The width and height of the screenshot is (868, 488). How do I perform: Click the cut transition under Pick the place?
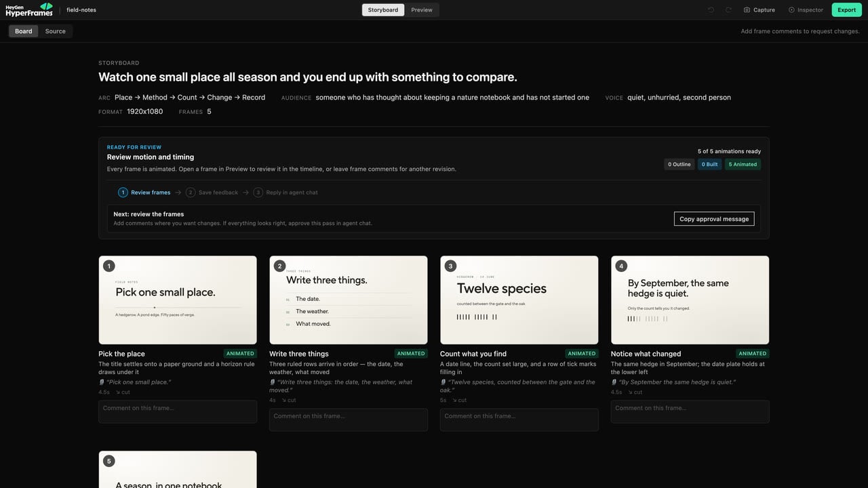(123, 392)
